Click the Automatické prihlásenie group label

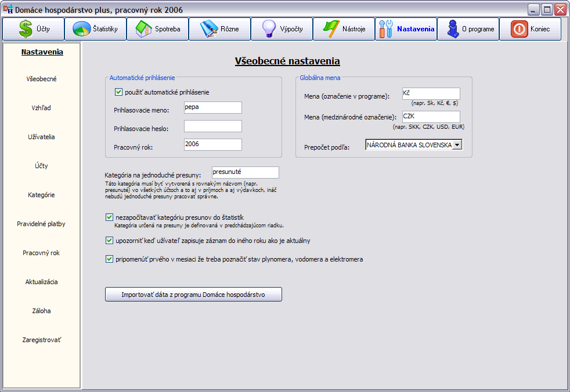(x=142, y=78)
